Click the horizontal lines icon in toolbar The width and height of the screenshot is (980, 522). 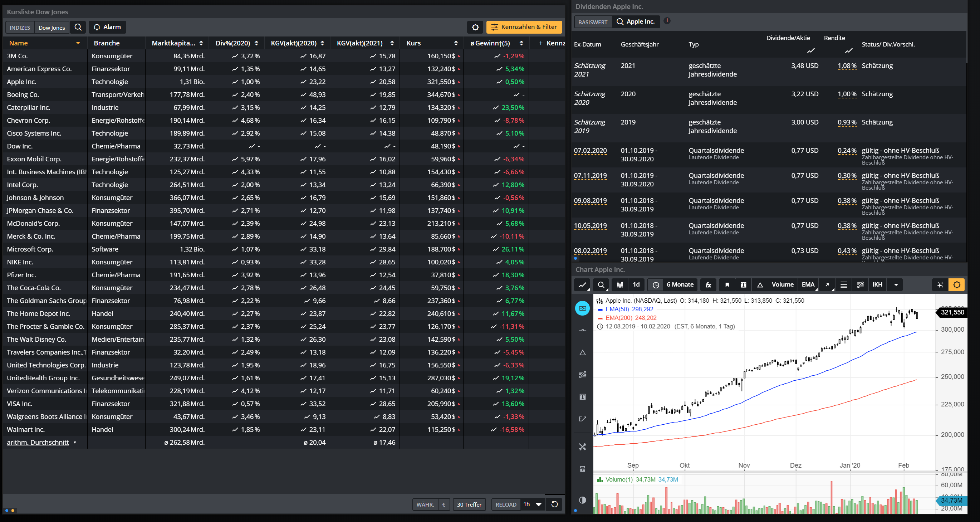[x=843, y=284]
